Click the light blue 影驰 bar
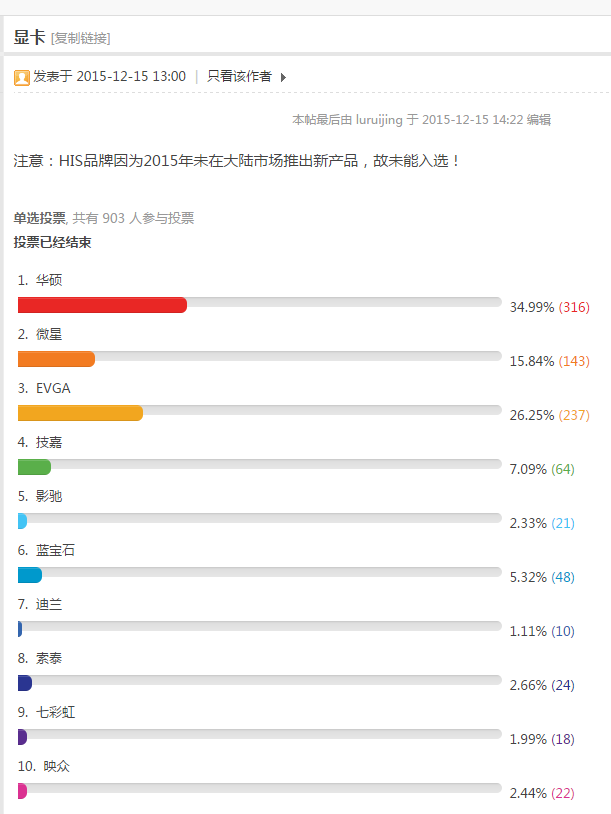 coord(22,521)
